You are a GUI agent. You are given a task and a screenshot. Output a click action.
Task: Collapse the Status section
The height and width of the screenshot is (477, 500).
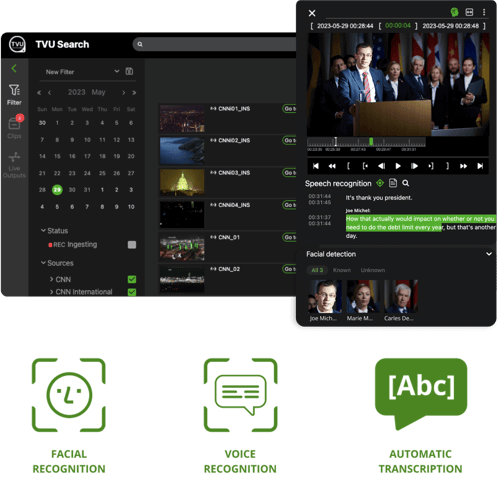pyautogui.click(x=43, y=230)
